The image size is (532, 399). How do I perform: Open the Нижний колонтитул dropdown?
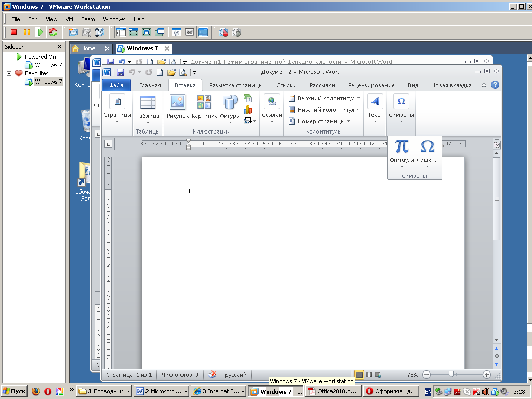coord(324,110)
